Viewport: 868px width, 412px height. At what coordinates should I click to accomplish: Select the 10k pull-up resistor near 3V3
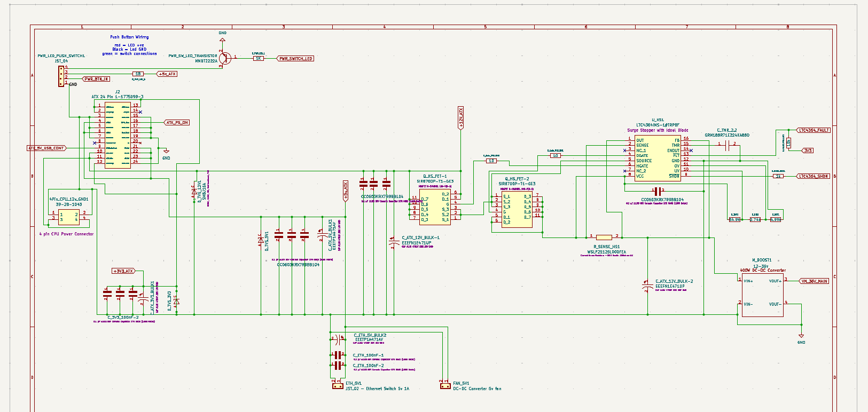pyautogui.click(x=788, y=143)
